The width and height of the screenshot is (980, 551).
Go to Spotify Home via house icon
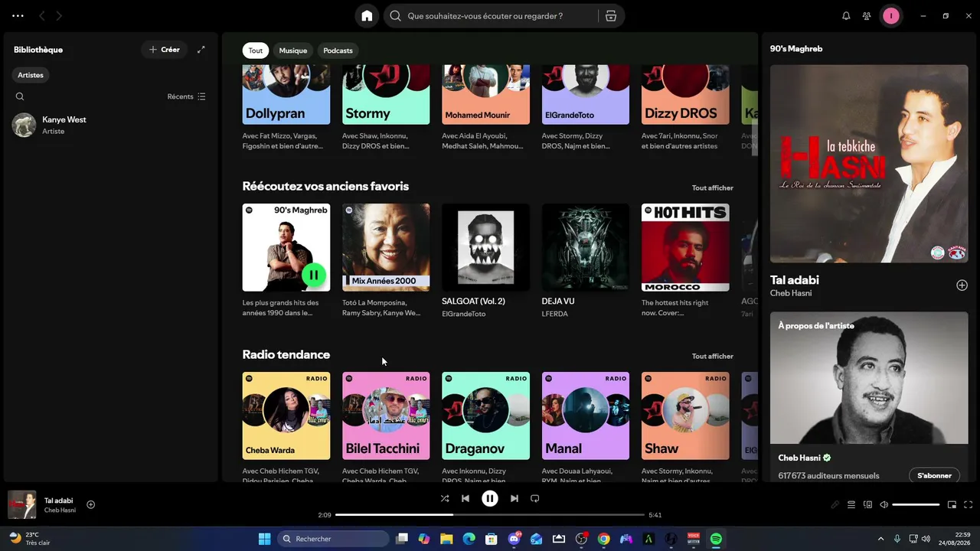367,16
